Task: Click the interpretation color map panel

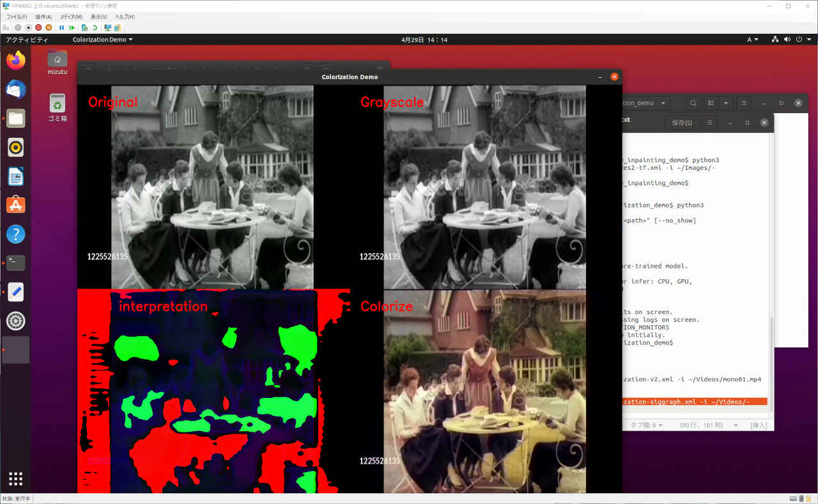Action: click(213, 392)
